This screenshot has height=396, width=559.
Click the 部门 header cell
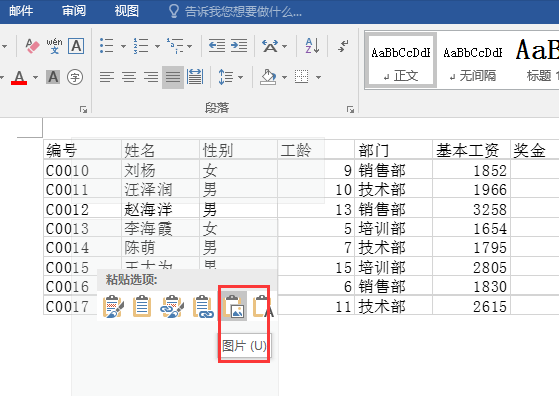tap(393, 150)
